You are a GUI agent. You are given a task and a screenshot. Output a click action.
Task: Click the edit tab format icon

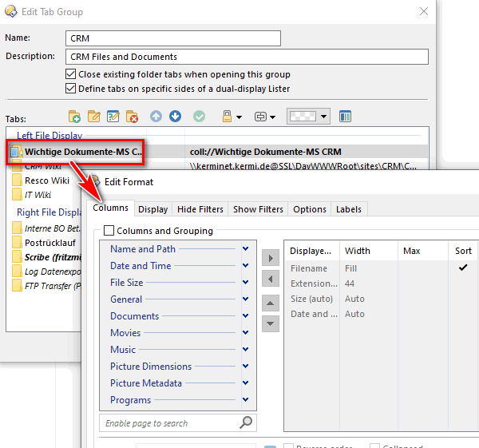click(x=113, y=117)
